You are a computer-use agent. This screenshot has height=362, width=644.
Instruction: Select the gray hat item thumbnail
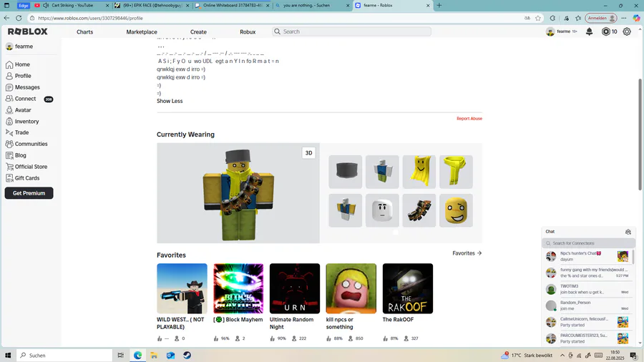pos(346,172)
